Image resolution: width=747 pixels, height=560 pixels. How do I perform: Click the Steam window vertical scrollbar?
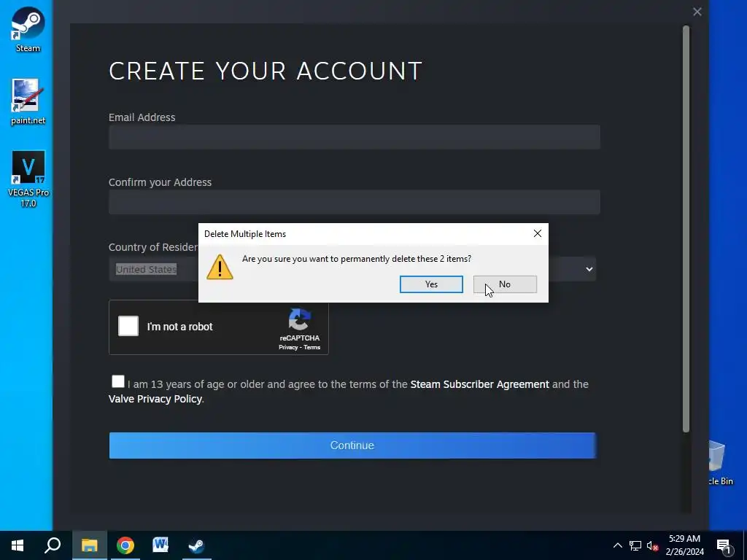coord(686,229)
